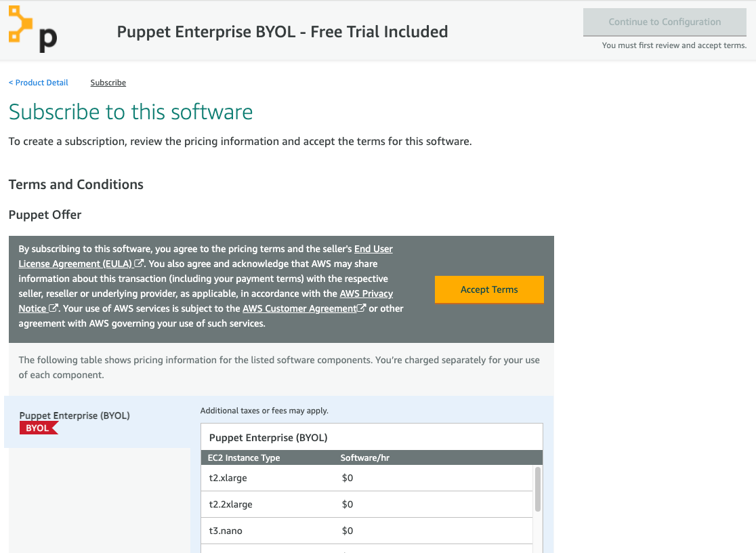756x553 pixels.
Task: Click the $0 price for t2.2xlarge
Action: tap(347, 504)
